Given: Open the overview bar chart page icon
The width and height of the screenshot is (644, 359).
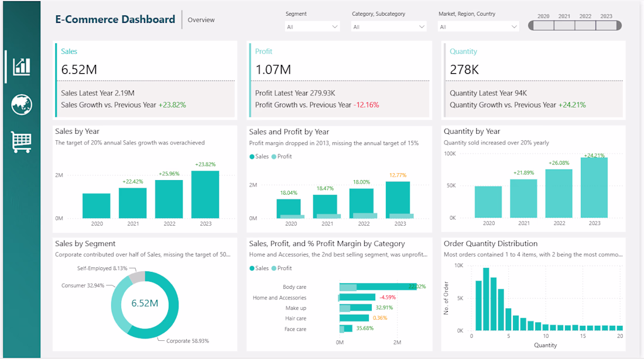Looking at the screenshot, I should pyautogui.click(x=21, y=67).
